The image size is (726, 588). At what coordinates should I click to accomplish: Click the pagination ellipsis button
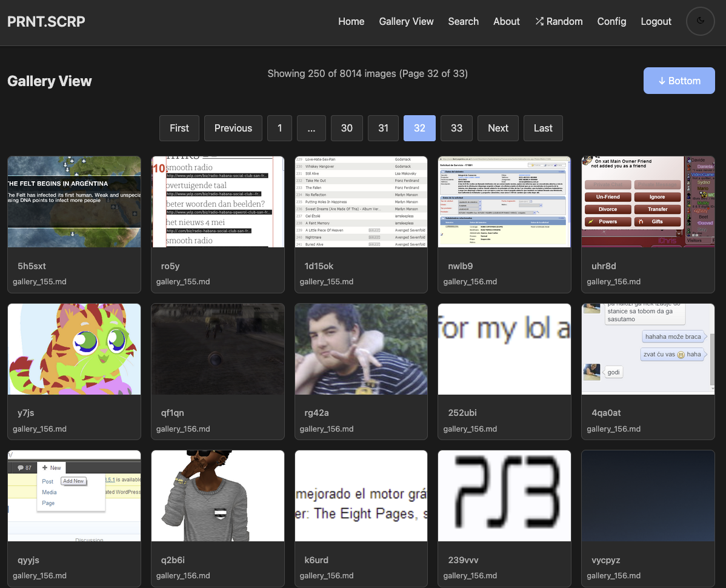click(x=311, y=129)
